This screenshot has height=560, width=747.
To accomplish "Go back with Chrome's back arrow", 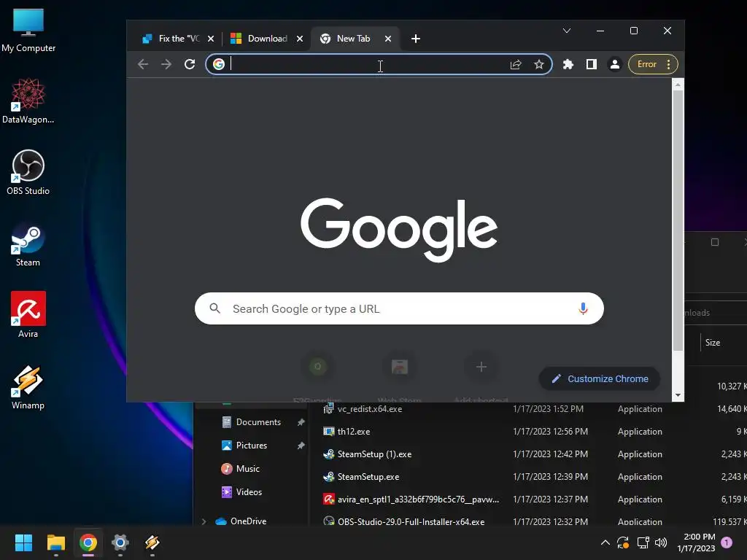I will point(142,64).
